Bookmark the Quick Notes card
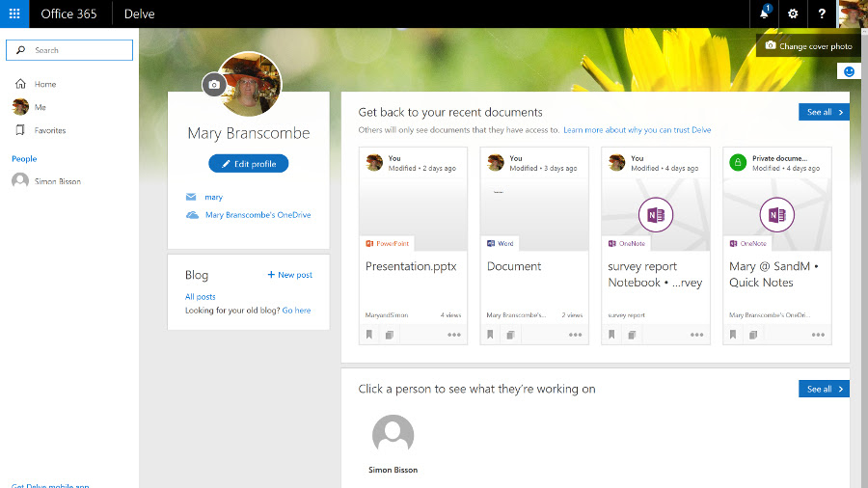This screenshot has height=488, width=868. (733, 335)
